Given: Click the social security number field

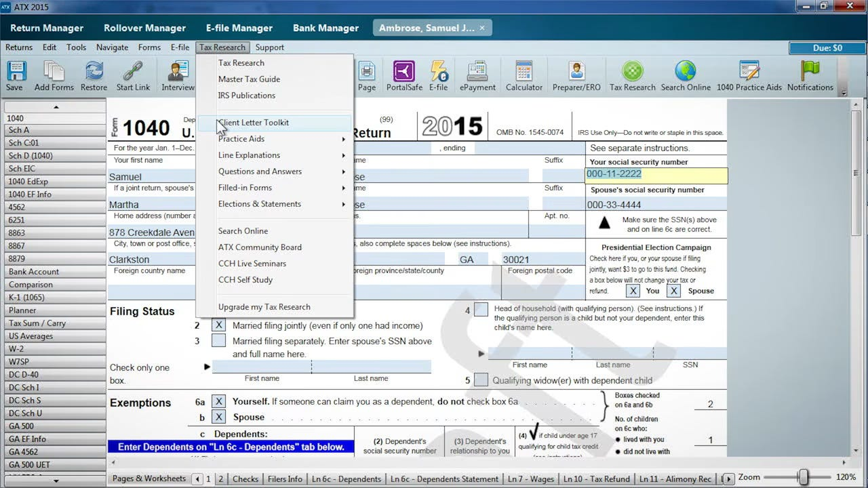Looking at the screenshot, I should (x=655, y=175).
